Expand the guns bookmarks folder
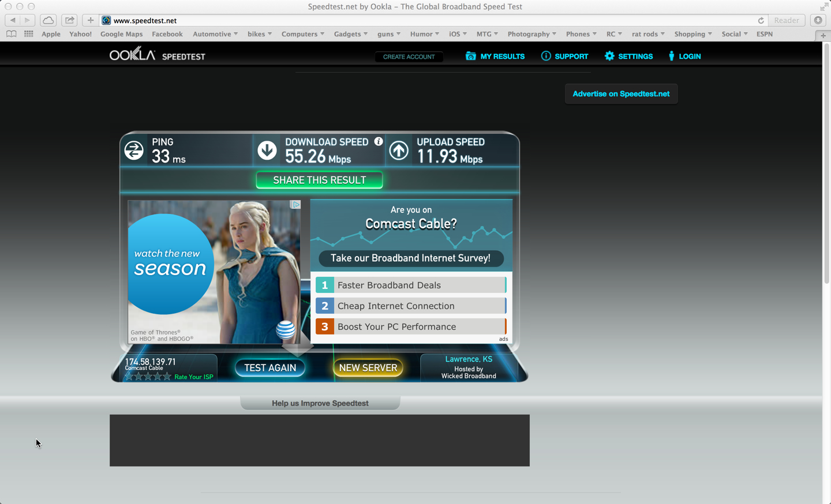Viewport: 831px width, 504px height. (389, 34)
